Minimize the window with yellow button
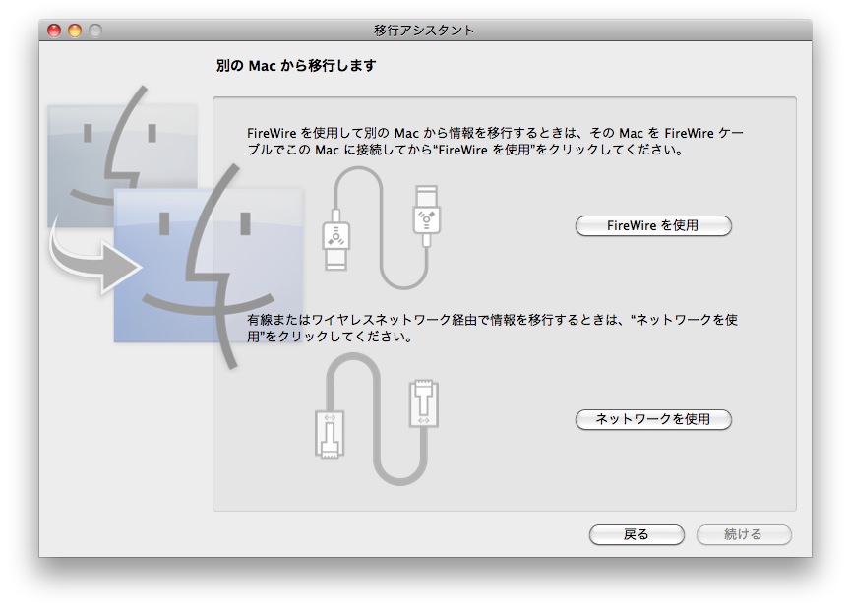 75,31
